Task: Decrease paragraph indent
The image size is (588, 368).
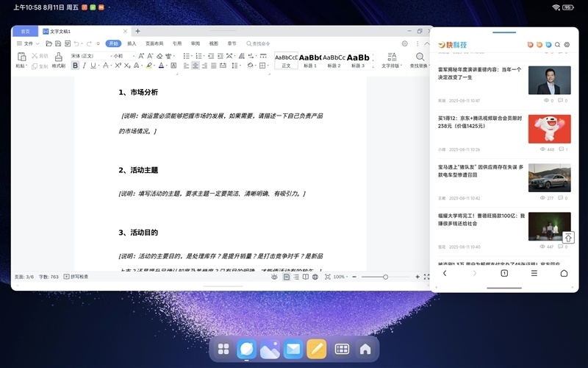Action: pyautogui.click(x=211, y=56)
